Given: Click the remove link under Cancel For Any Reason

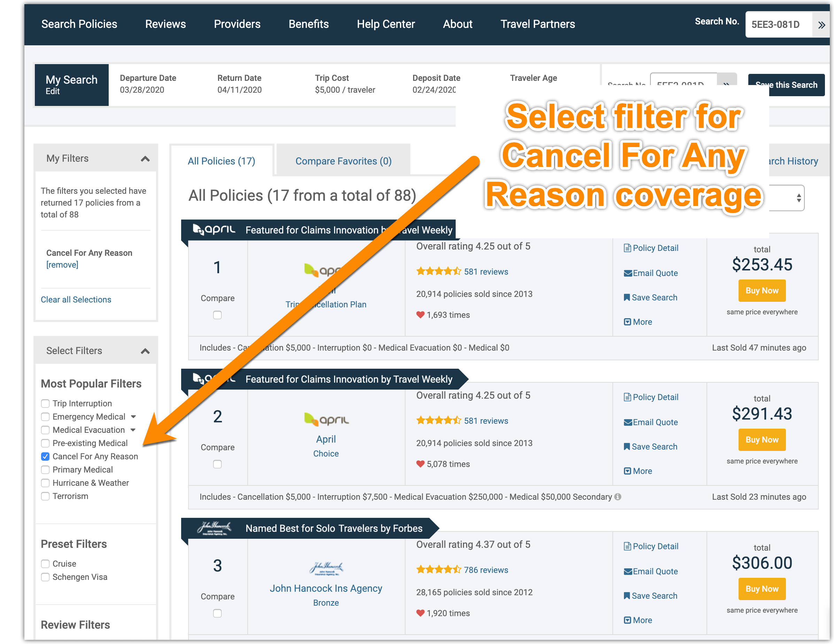Looking at the screenshot, I should pos(62,264).
